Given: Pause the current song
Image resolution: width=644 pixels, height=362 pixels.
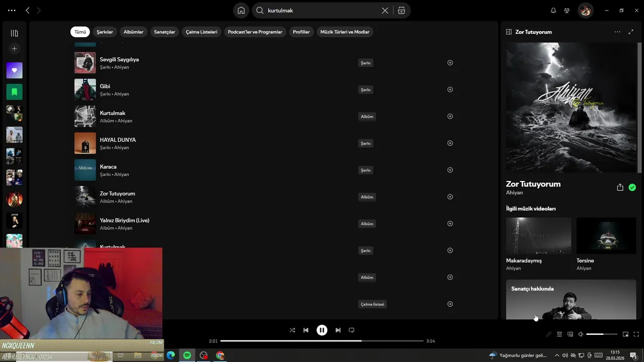Looking at the screenshot, I should click(322, 330).
